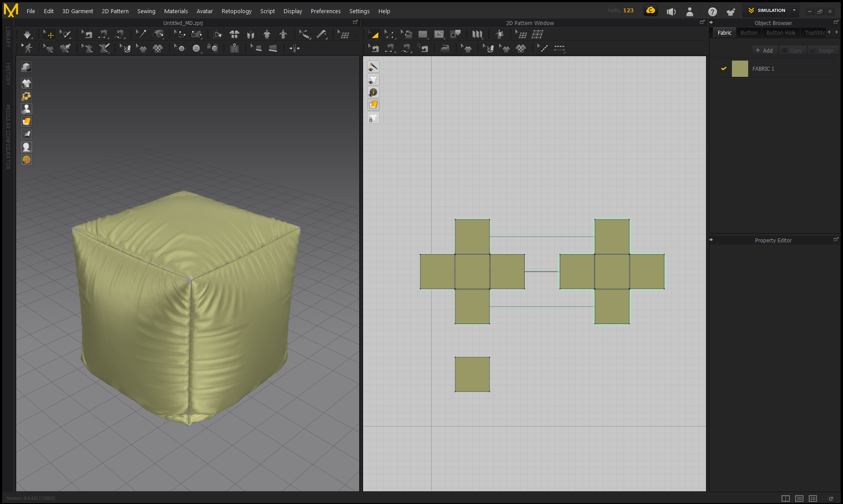Open the SIMULATION mode dropdown
843x504 pixels.
(x=794, y=10)
